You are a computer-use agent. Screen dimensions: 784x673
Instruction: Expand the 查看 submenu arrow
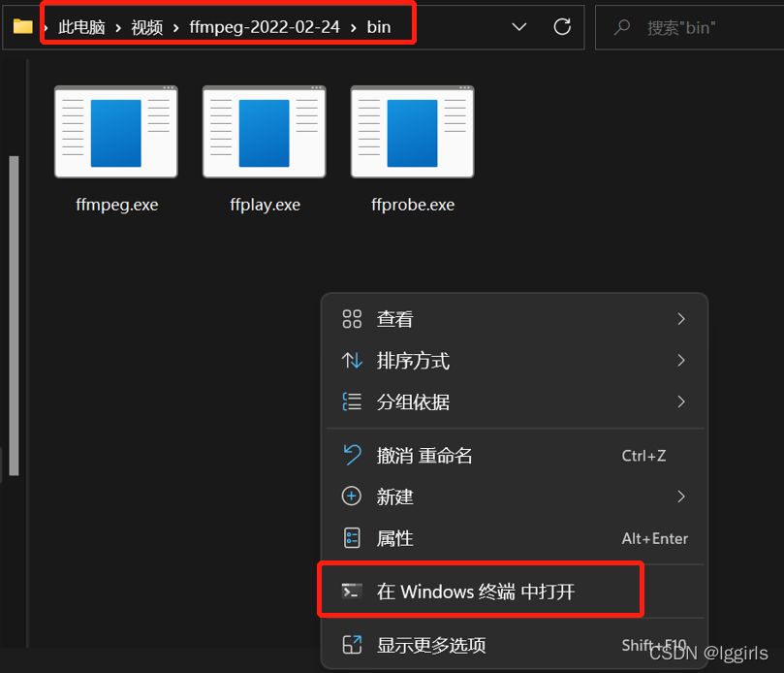pyautogui.click(x=681, y=319)
